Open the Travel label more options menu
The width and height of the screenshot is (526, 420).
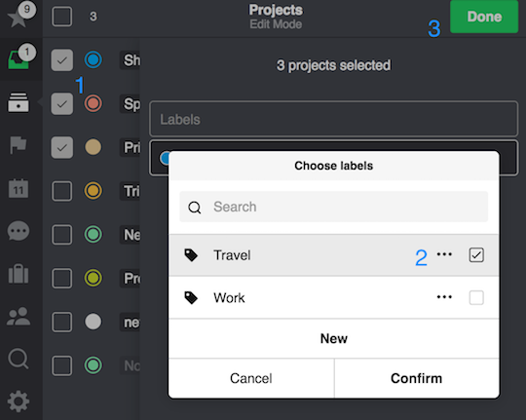444,254
